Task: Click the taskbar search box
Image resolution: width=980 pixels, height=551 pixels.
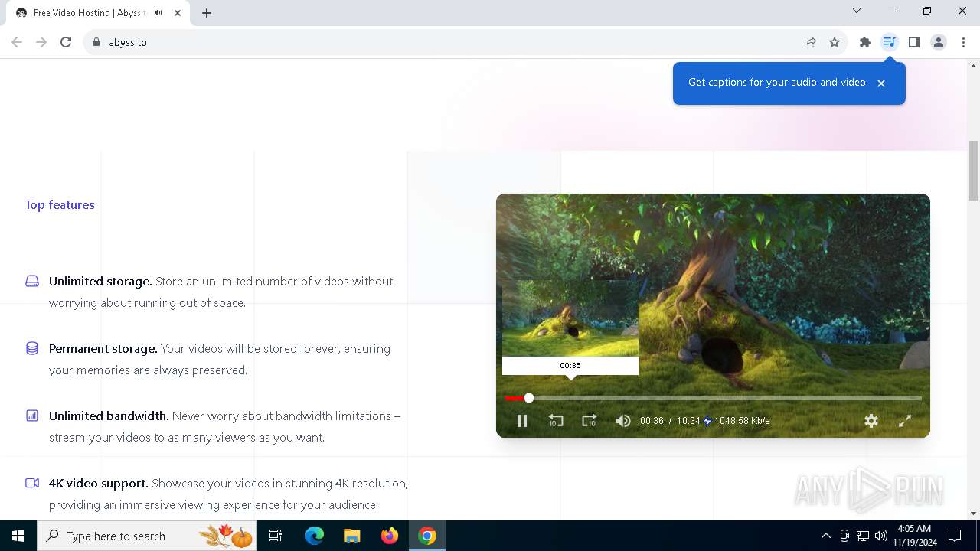Action: point(149,536)
